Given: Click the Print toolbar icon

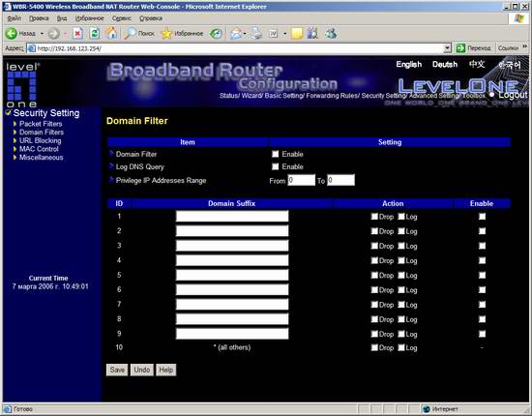Looking at the screenshot, I should pos(256,33).
